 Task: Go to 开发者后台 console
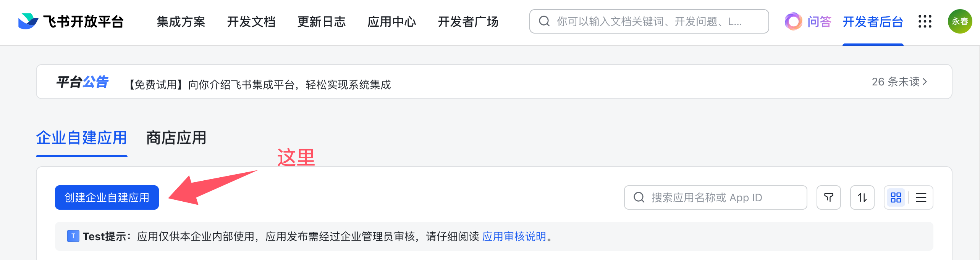[873, 22]
